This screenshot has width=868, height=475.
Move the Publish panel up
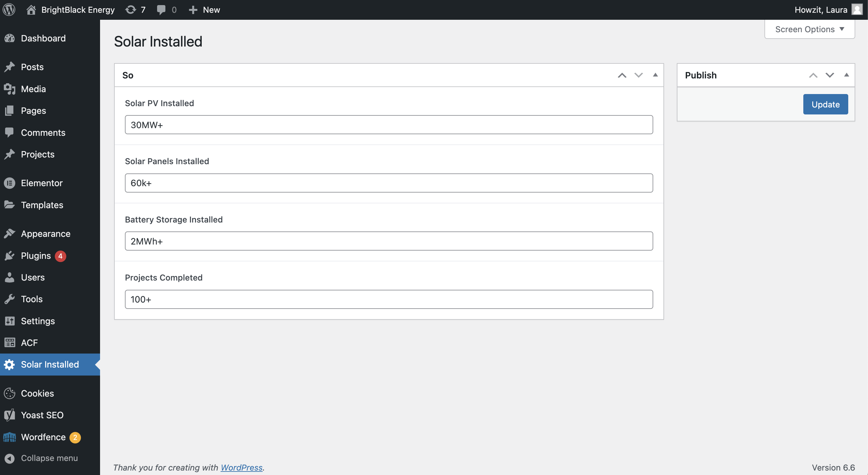[813, 75]
